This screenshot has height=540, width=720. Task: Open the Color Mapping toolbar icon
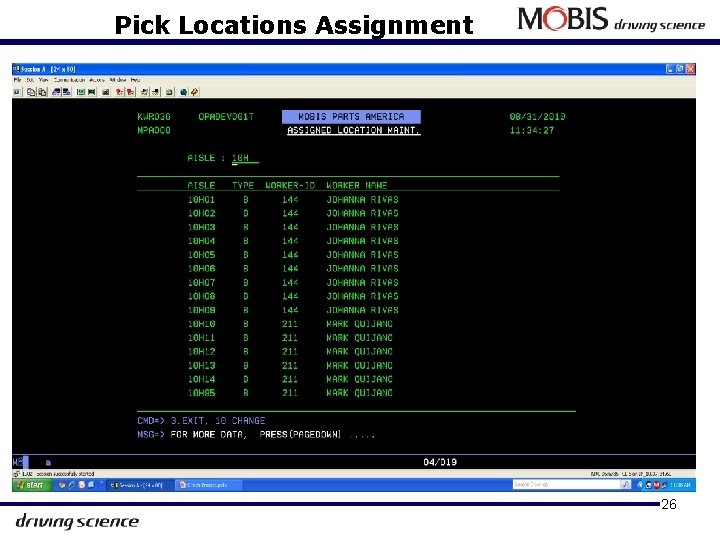[92, 92]
